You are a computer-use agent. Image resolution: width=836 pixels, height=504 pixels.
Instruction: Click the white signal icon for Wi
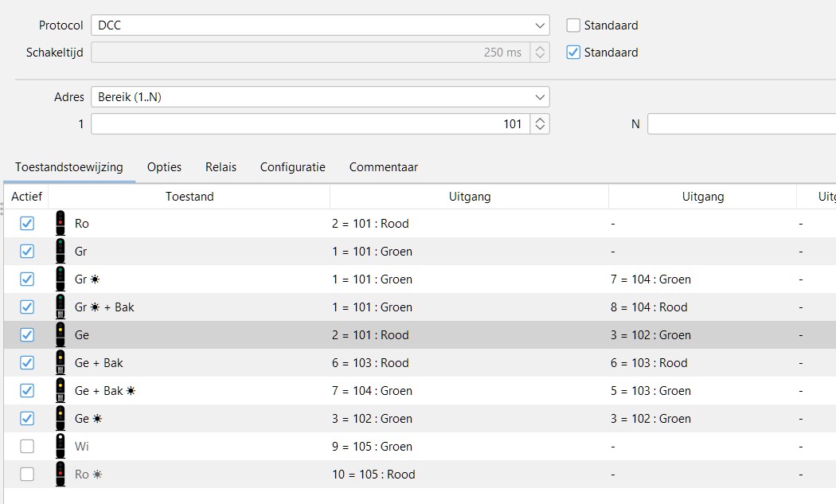61,447
